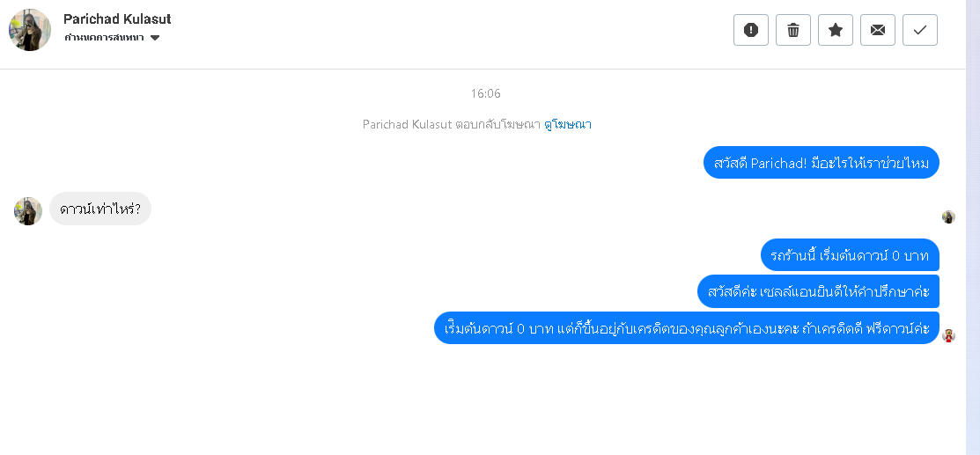This screenshot has height=455, width=980.
Task: Select the ดาวน์เท่าไหร่? incoming message bubble
Action: tap(100, 209)
